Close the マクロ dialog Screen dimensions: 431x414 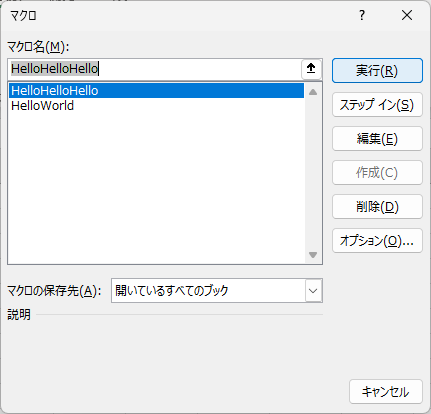407,15
